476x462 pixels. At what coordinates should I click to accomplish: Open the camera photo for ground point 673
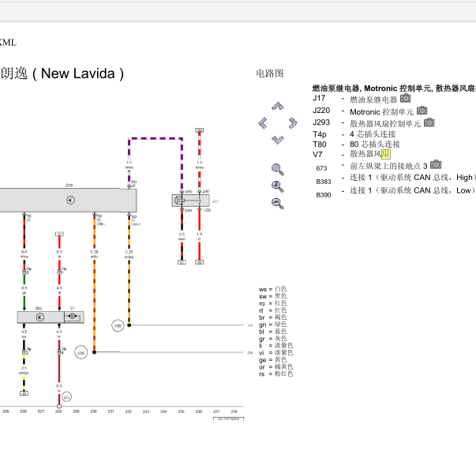pos(436,164)
